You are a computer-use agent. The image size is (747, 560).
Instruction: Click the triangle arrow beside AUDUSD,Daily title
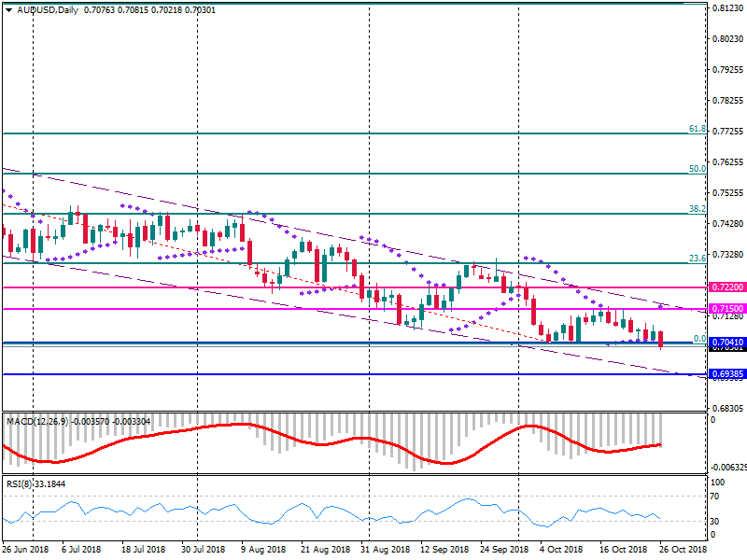(x=7, y=10)
